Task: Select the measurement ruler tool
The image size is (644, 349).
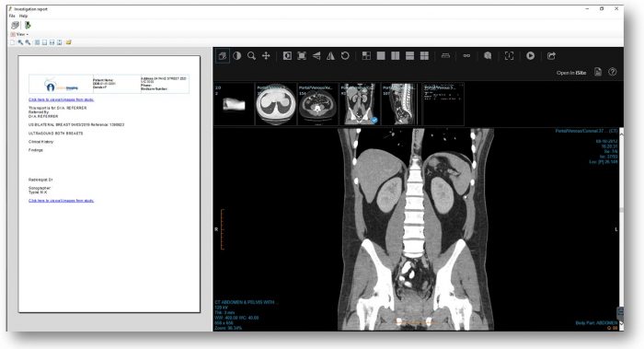Action: pyautogui.click(x=445, y=55)
